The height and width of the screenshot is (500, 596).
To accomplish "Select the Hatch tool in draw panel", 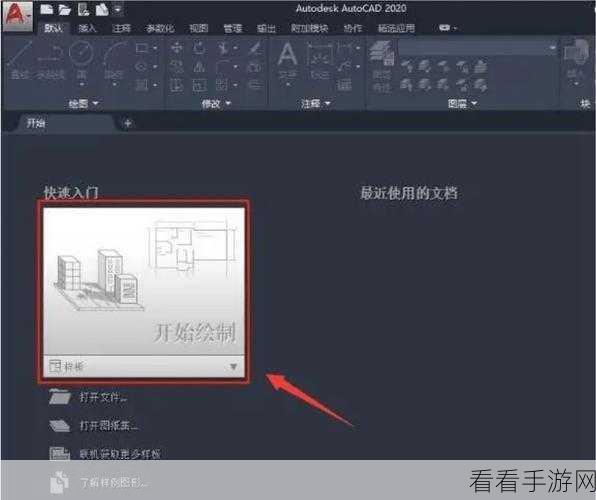I will pyautogui.click(x=142, y=85).
